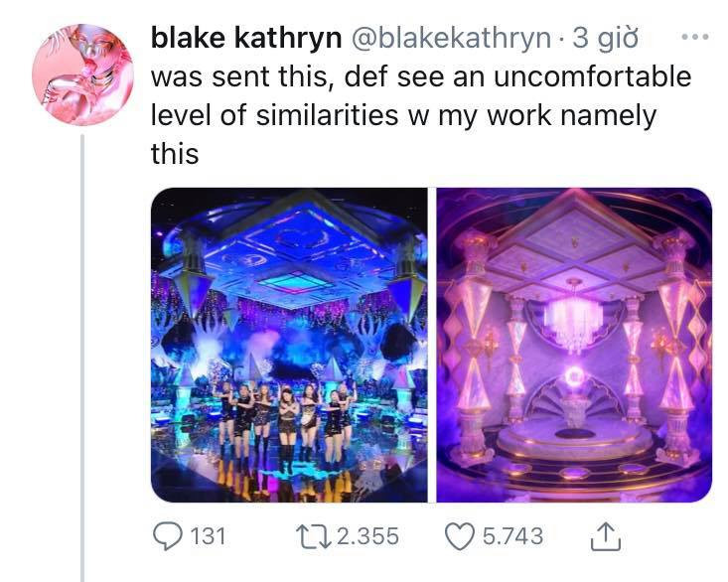This screenshot has height=582, width=728.
Task: Click the glowing orb in the purple artwork
Action: click(574, 379)
